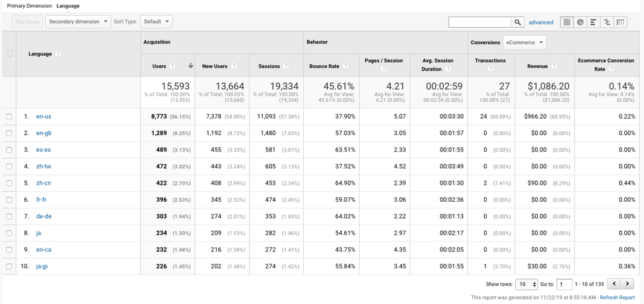Open the es-es language link
The width and height of the screenshot is (644, 304).
coord(43,150)
